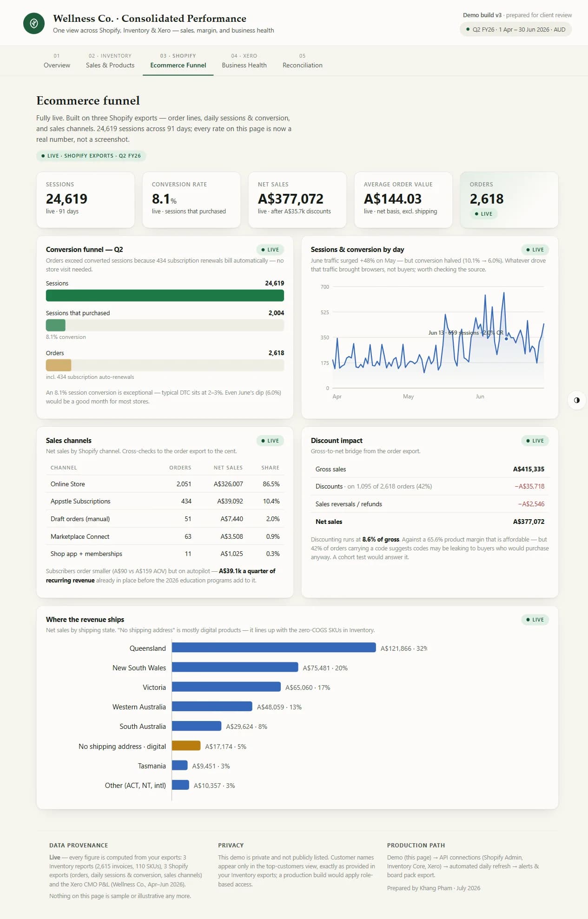Select the Shop app + memberships row
This screenshot has width=588, height=919.
pos(165,554)
